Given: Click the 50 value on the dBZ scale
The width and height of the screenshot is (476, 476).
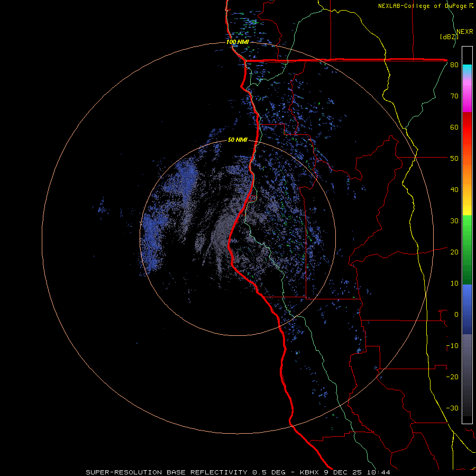Looking at the screenshot, I should (x=454, y=159).
